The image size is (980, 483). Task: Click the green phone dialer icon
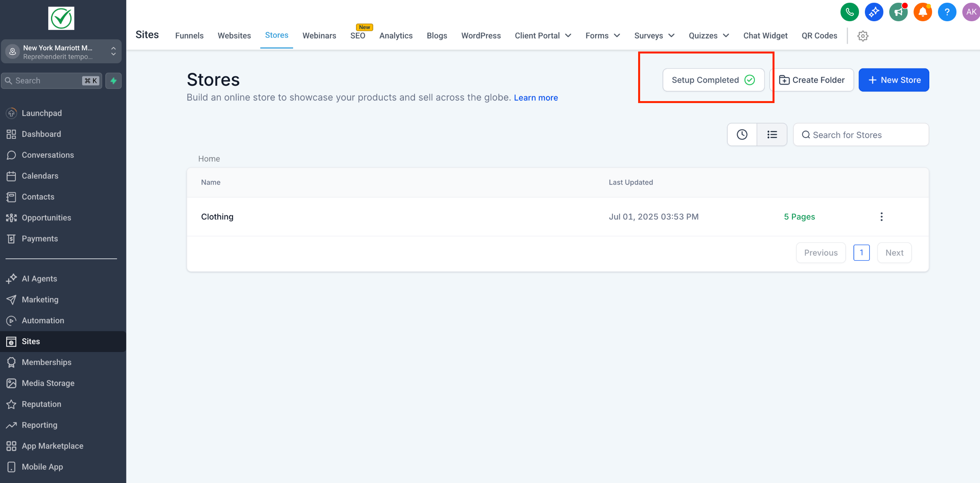tap(850, 12)
